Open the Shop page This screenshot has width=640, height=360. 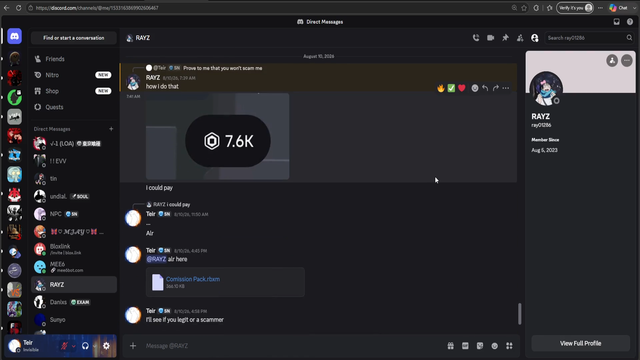74,91
